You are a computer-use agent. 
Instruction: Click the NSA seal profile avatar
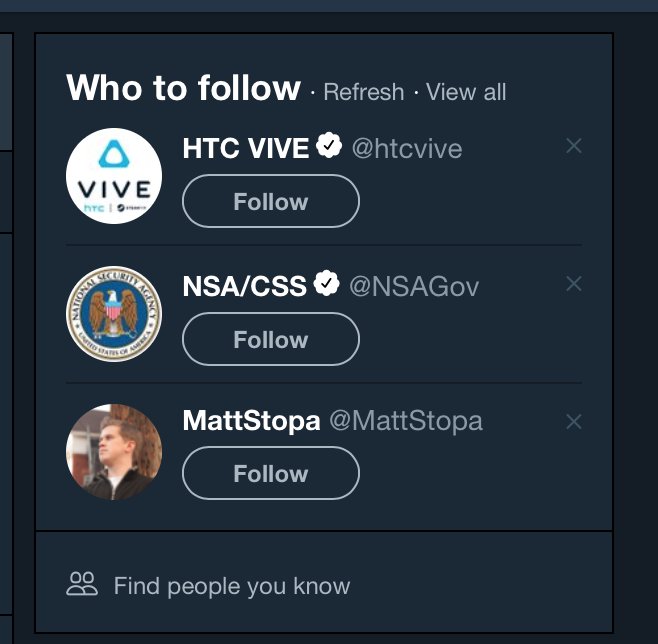coord(114,314)
